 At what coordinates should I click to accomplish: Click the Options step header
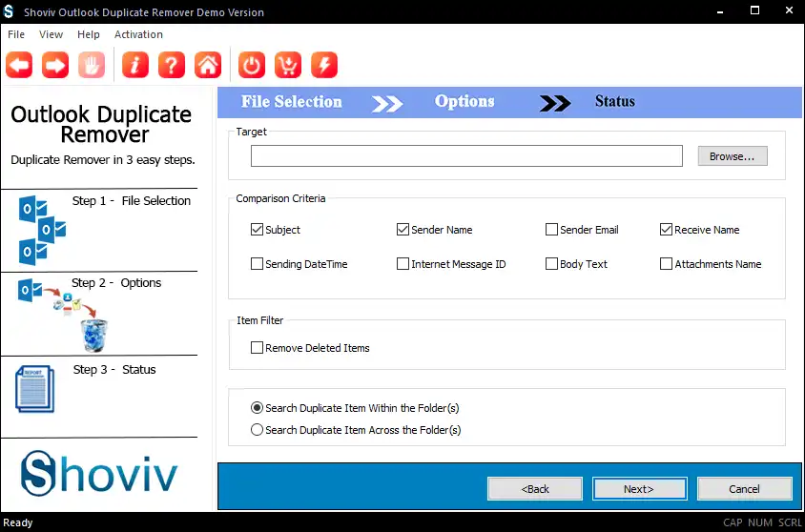click(x=464, y=102)
